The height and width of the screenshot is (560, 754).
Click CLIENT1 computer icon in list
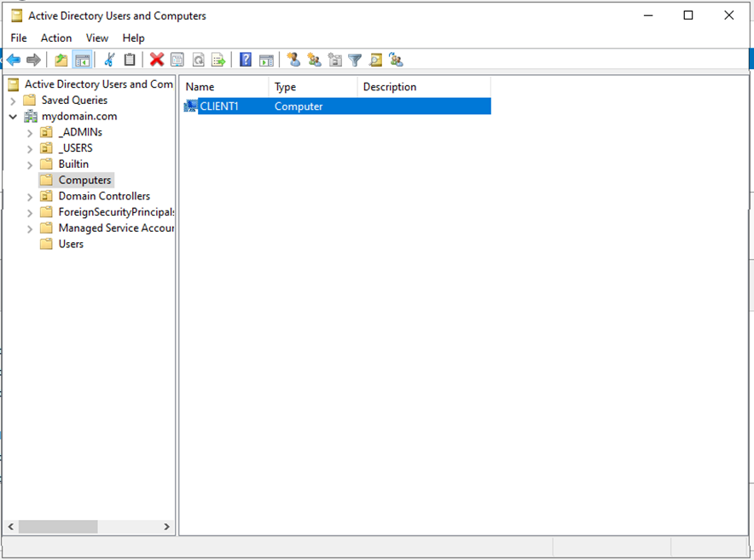tap(191, 107)
